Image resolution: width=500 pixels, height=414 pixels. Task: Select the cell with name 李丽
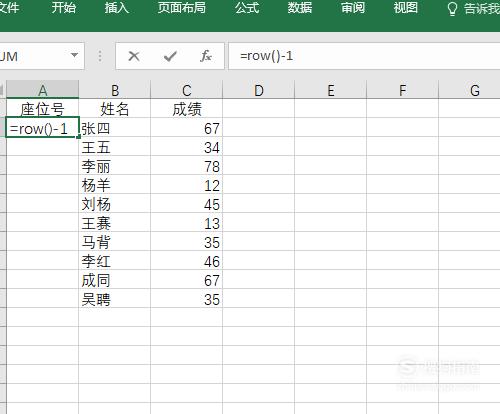[115, 165]
